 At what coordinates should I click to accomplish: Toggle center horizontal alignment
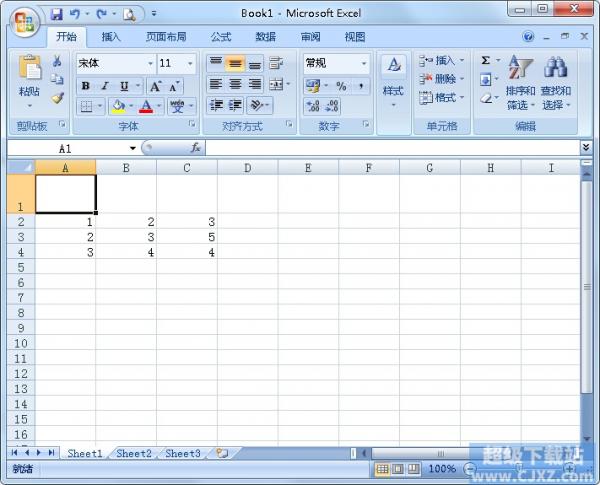point(236,85)
